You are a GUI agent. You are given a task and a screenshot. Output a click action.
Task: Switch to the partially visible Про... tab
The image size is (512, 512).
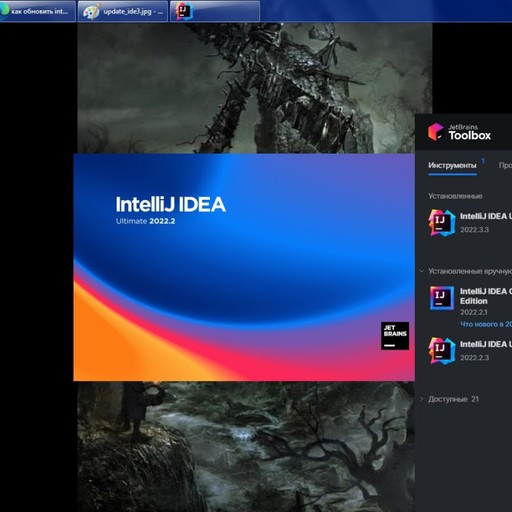pos(505,165)
